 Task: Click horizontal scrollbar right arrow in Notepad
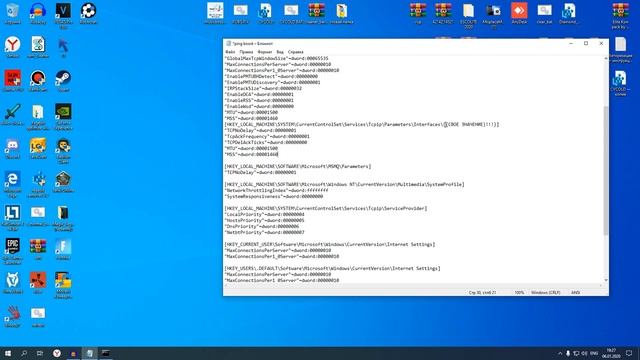[600, 286]
